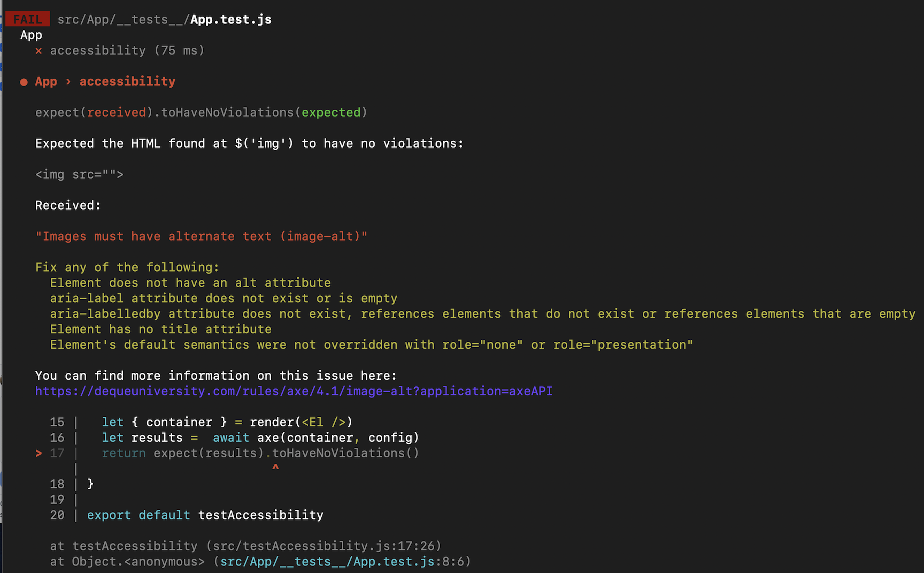The image size is (924, 573).
Task: Open the dequeuniversity image-alt rule link
Action: point(294,391)
